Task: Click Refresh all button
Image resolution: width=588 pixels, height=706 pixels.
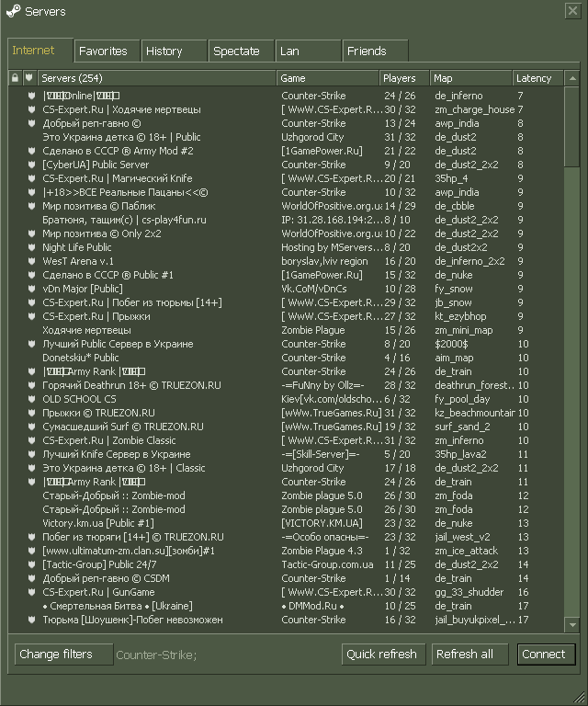Action: click(x=469, y=655)
